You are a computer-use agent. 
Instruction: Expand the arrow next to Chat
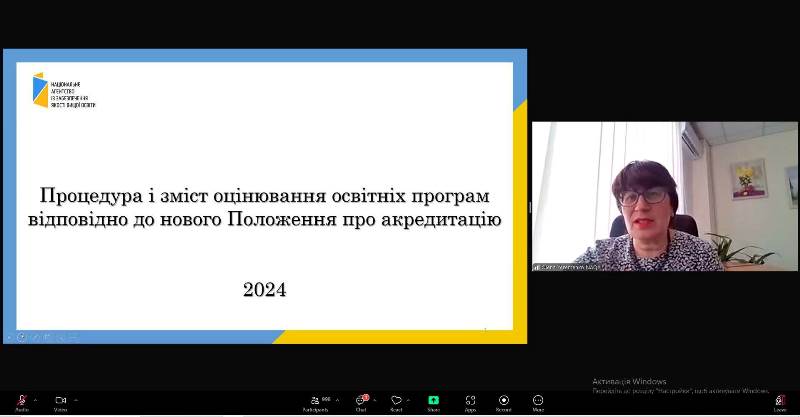(375, 400)
